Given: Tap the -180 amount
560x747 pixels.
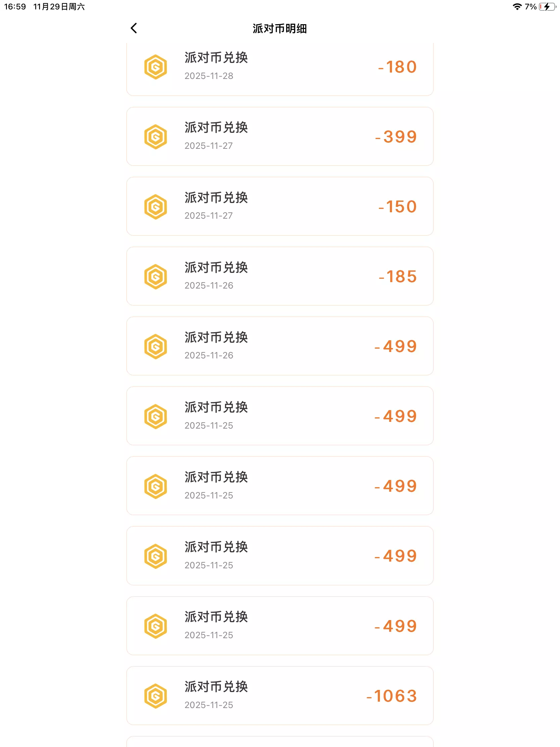Looking at the screenshot, I should click(x=397, y=67).
